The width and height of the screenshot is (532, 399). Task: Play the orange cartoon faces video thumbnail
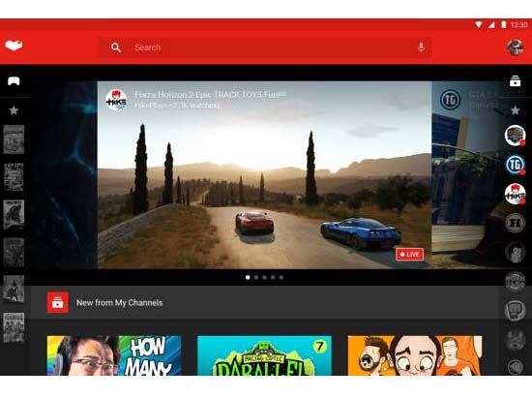415,355
